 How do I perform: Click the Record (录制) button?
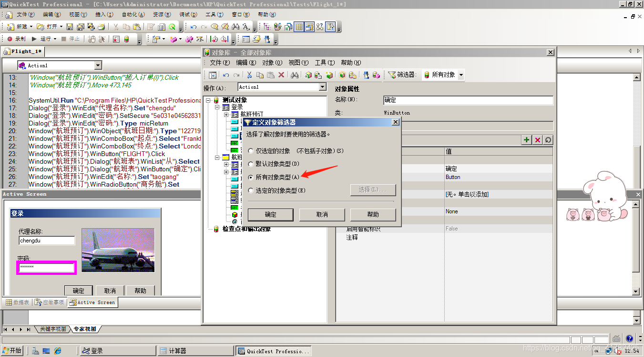tap(16, 39)
